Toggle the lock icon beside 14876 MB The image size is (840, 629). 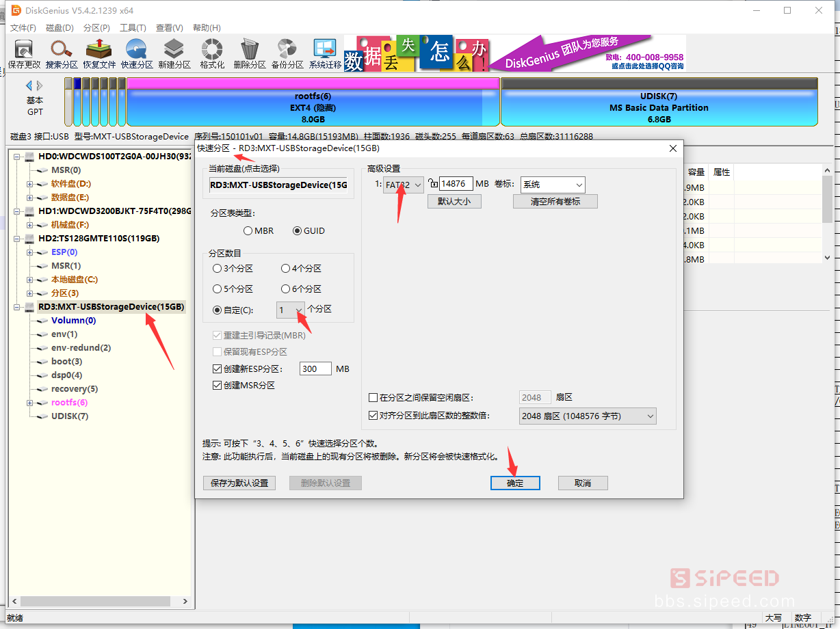point(432,183)
